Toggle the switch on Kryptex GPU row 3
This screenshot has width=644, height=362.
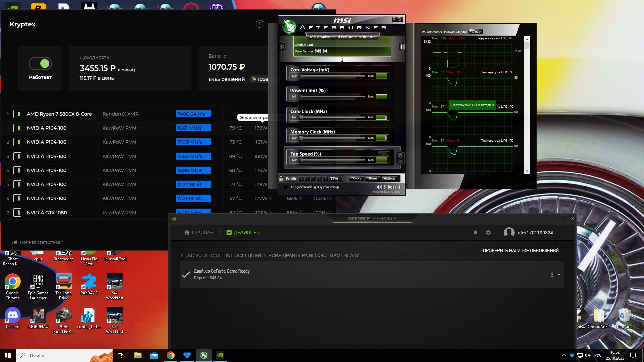click(17, 156)
